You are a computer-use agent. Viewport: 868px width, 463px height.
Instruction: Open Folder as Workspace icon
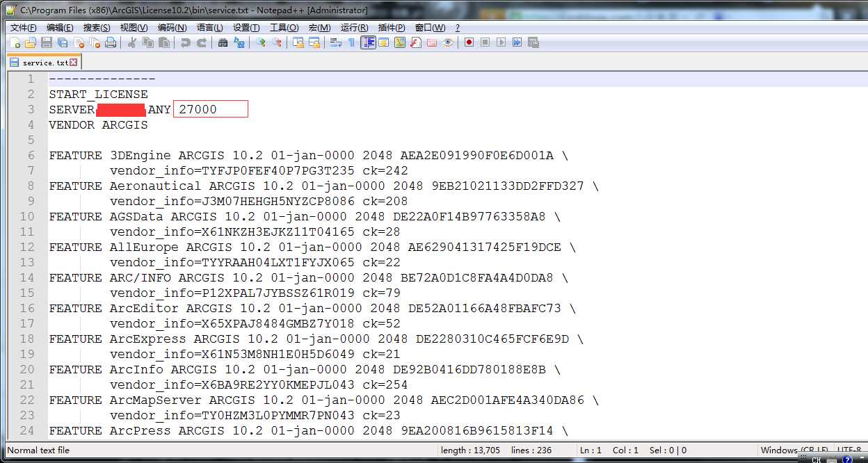click(x=431, y=42)
